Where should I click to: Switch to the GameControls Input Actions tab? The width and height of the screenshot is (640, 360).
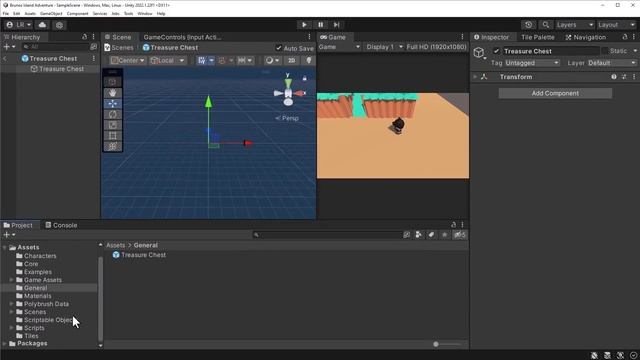(182, 37)
